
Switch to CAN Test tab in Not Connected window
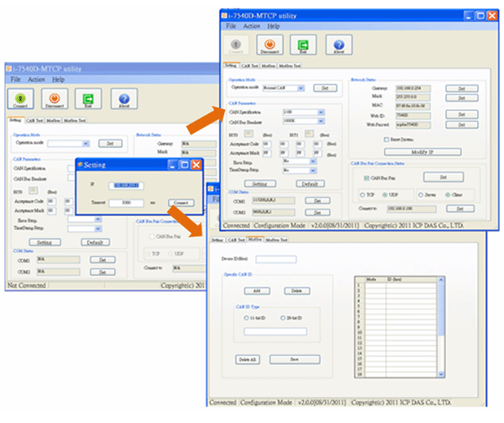[34, 120]
